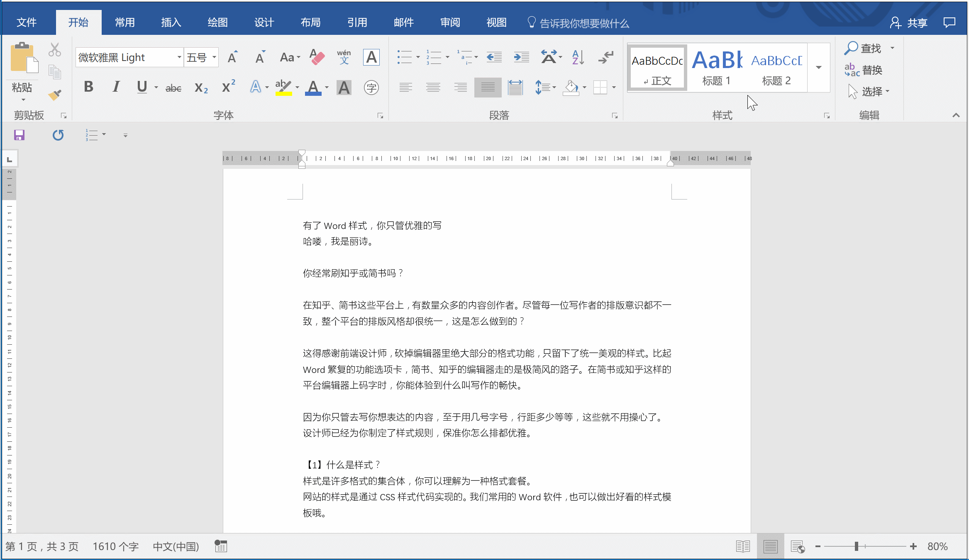969x560 pixels.
Task: Open the phonetic guide (wén) tool
Action: (x=344, y=57)
